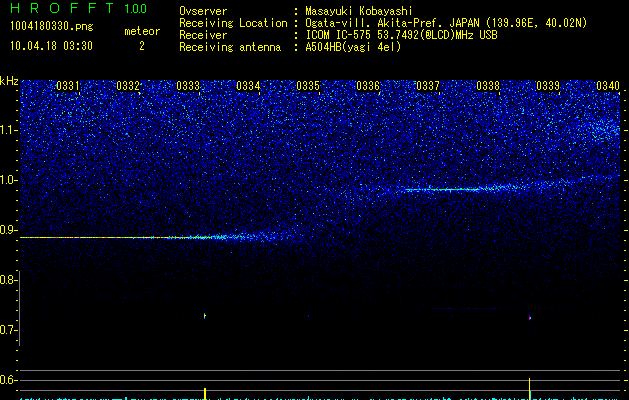Click time marker 0332
Viewport: 629px width, 400px height.
tap(128, 86)
